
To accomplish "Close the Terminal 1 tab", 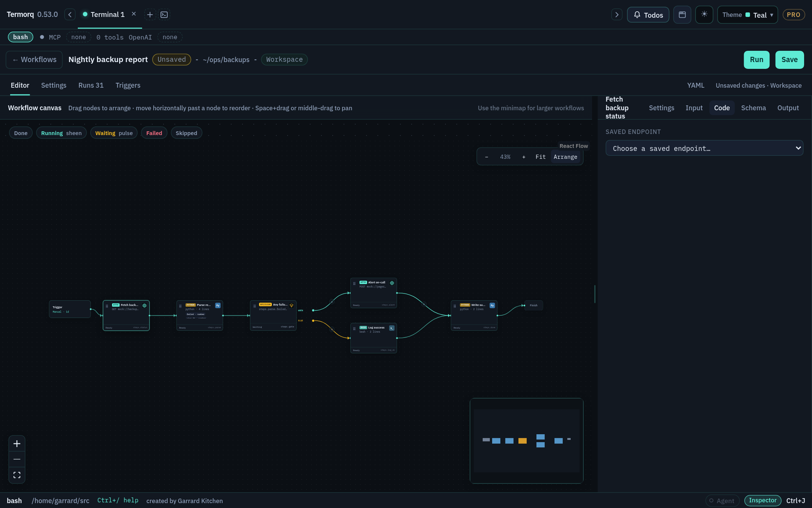I will [x=134, y=14].
